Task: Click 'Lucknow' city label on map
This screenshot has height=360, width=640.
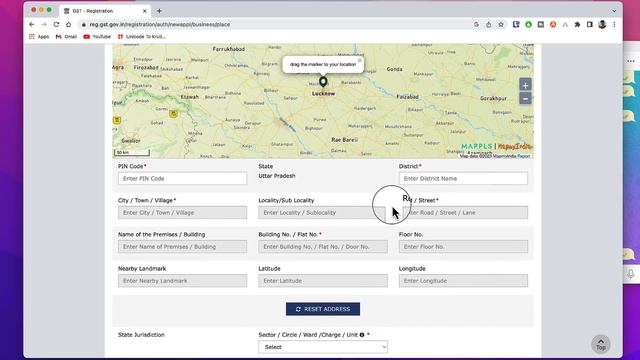Action: coord(323,94)
